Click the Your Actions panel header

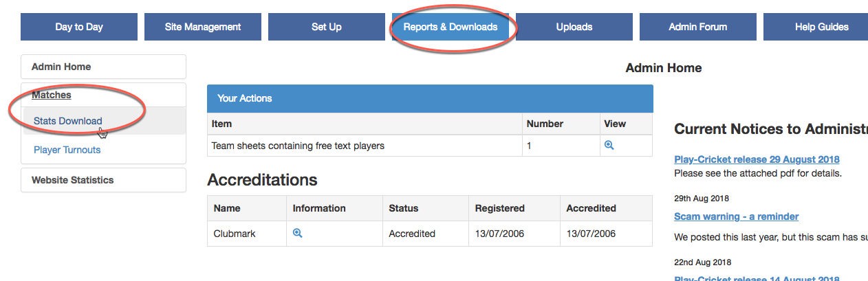click(430, 98)
